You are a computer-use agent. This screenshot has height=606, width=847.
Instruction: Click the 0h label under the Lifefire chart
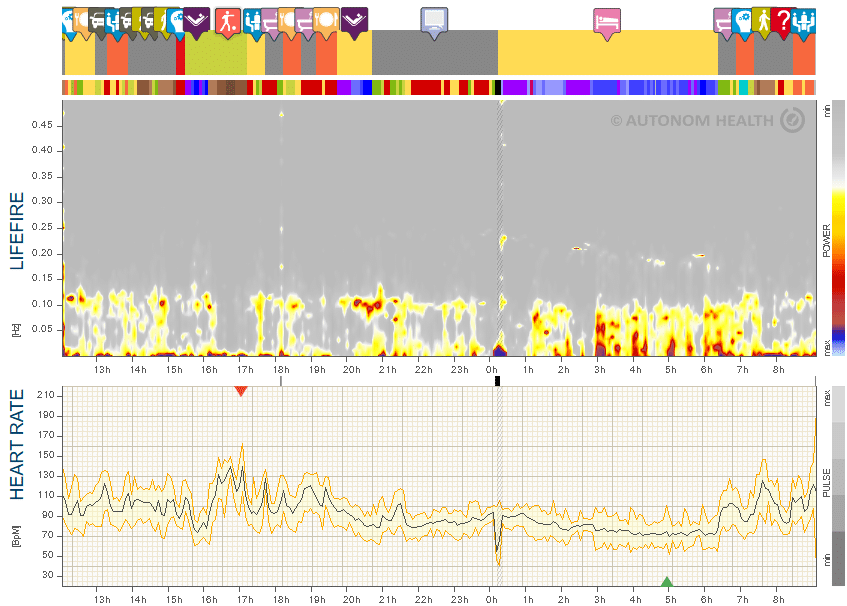click(x=491, y=369)
